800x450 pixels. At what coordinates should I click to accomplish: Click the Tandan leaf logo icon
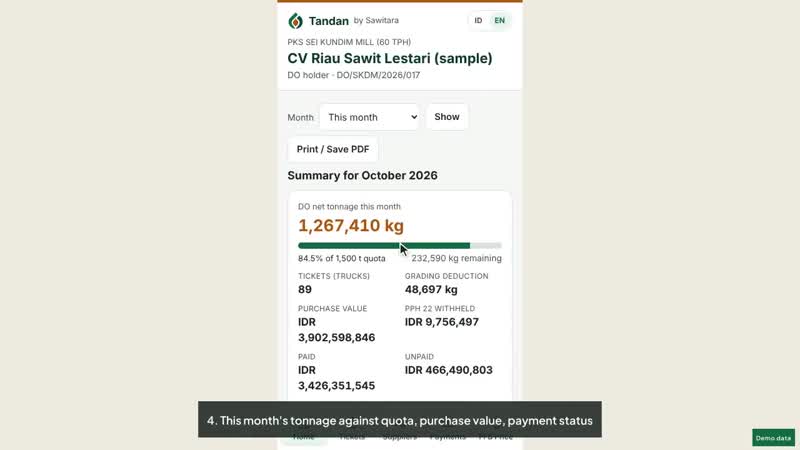coord(295,21)
